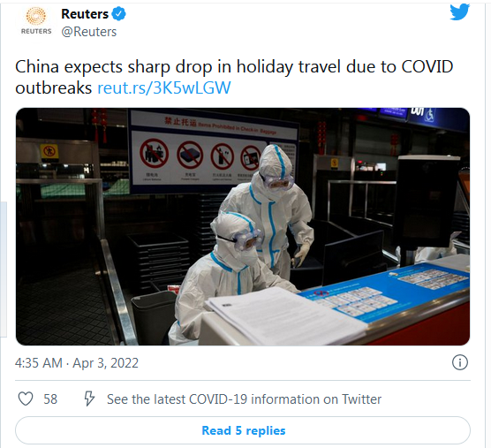This screenshot has width=491, height=448.
Task: Open the reut.rs/3K5wLGW link
Action: [x=164, y=87]
